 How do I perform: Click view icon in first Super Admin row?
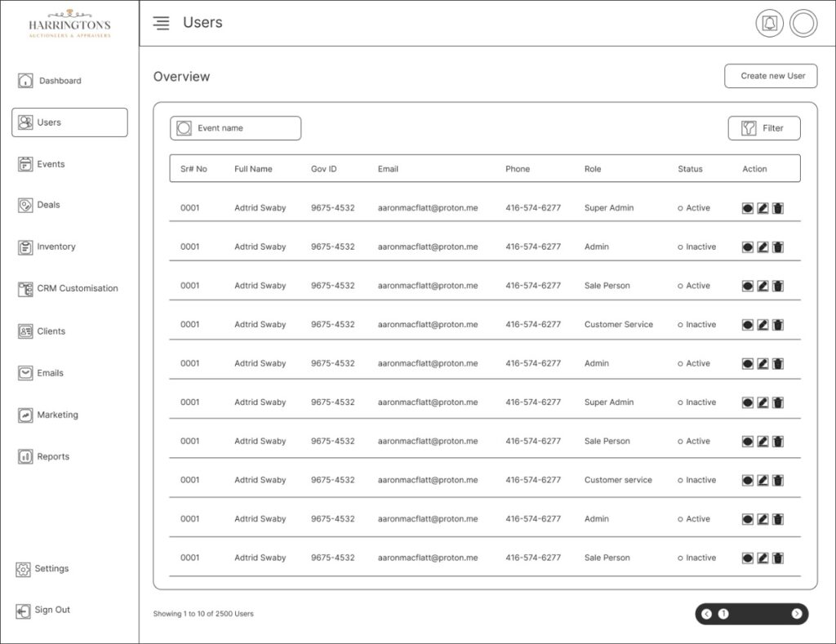click(748, 208)
